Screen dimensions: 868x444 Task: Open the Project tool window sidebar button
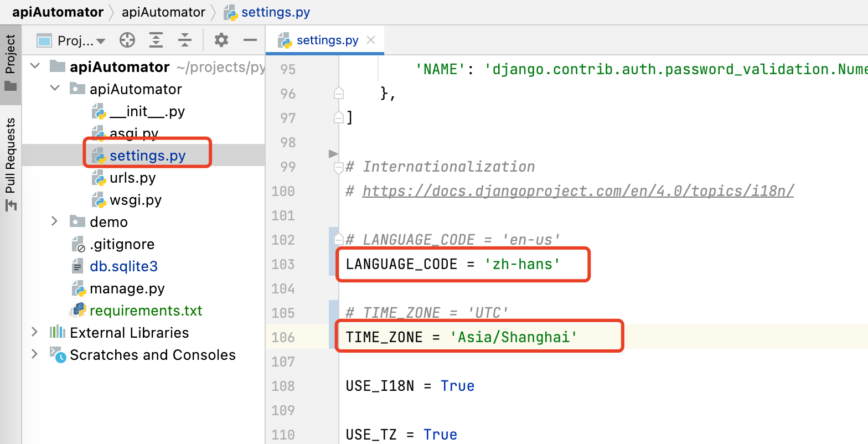[x=11, y=64]
